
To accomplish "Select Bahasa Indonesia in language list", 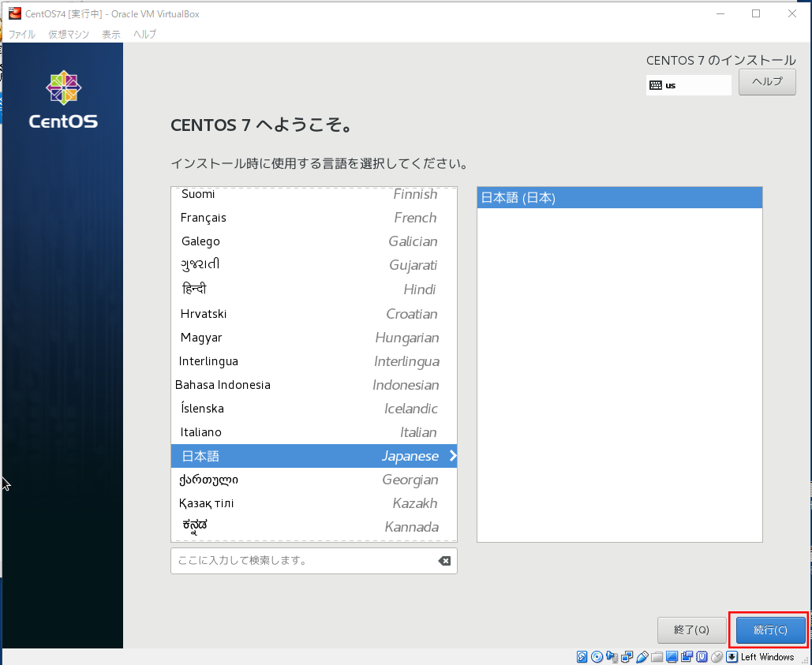I will click(x=314, y=385).
